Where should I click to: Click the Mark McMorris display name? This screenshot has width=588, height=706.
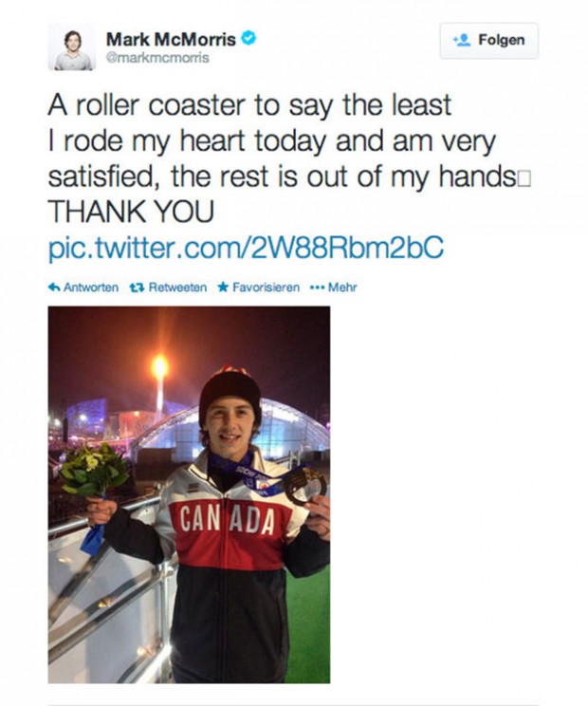pos(172,39)
